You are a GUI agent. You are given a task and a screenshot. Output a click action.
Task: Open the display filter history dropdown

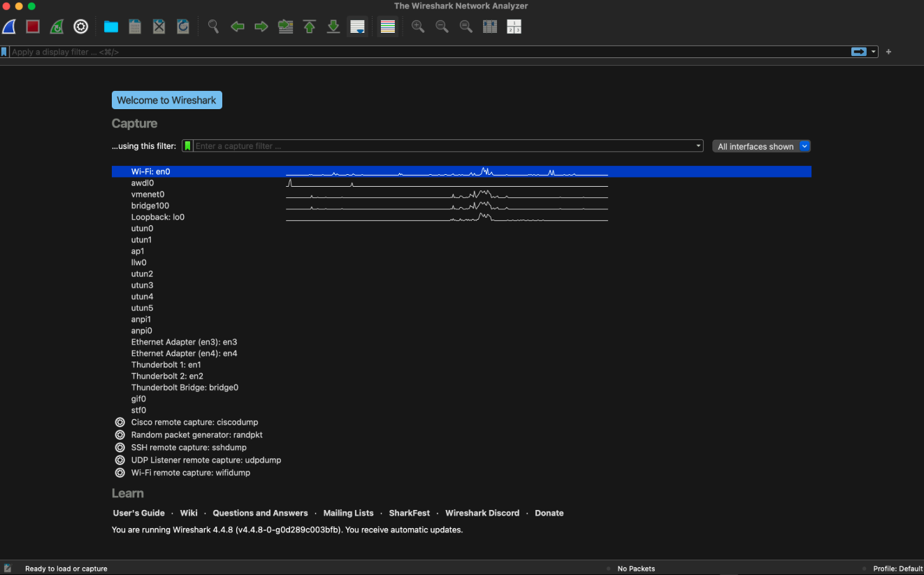tap(873, 52)
